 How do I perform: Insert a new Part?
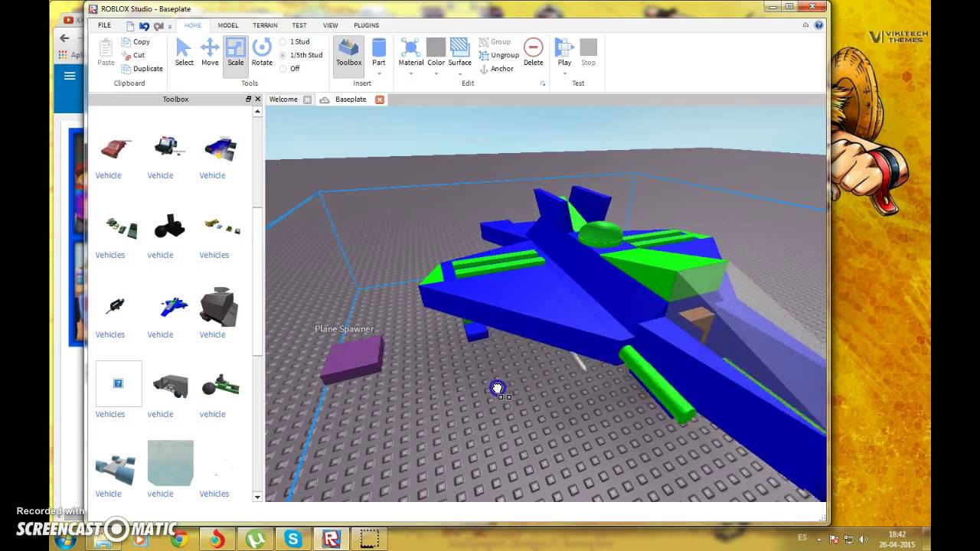(379, 52)
